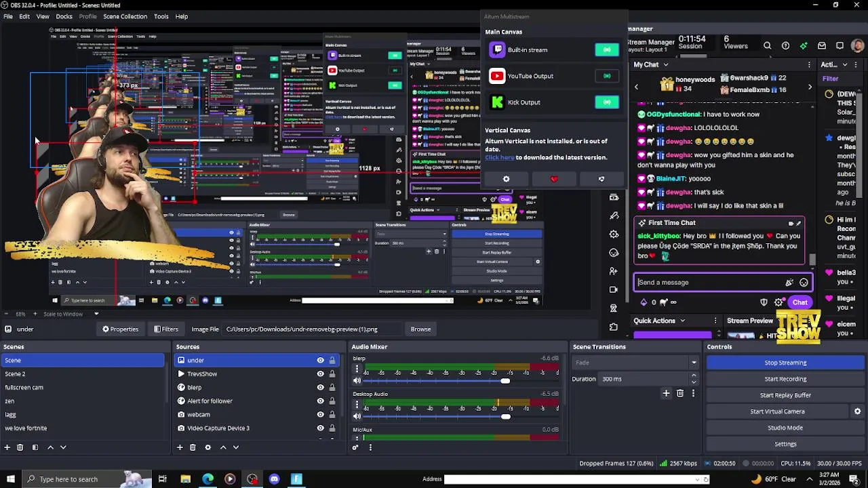The image size is (868, 488).
Task: Open the Edit menu
Action: (x=24, y=16)
